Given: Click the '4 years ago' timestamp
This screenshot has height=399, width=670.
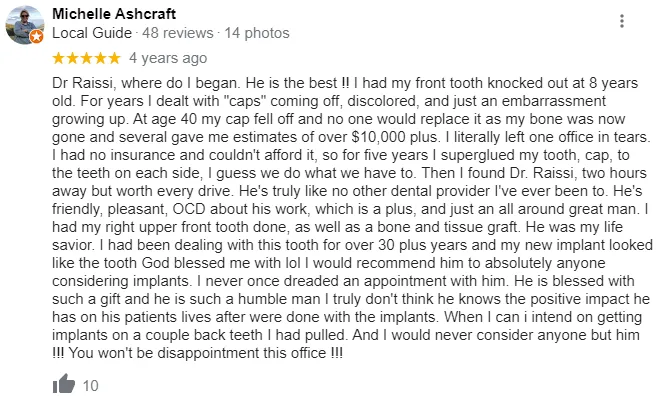Looking at the screenshot, I should point(168,58).
